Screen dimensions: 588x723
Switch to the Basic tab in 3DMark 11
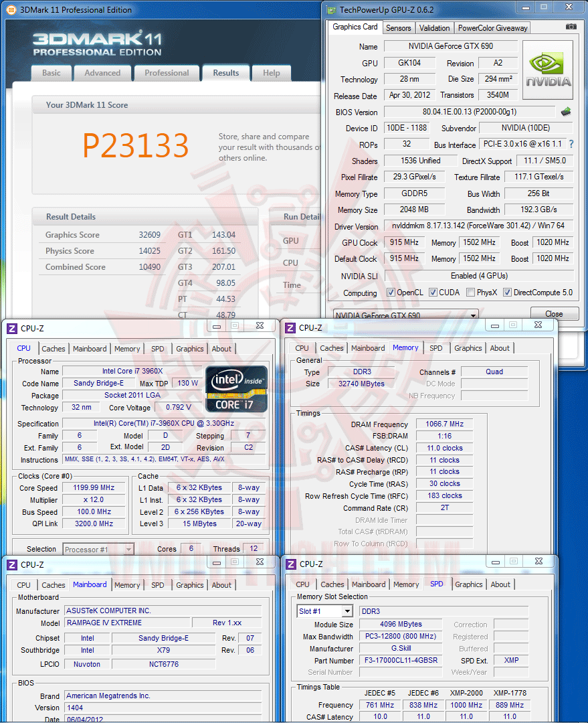point(51,73)
